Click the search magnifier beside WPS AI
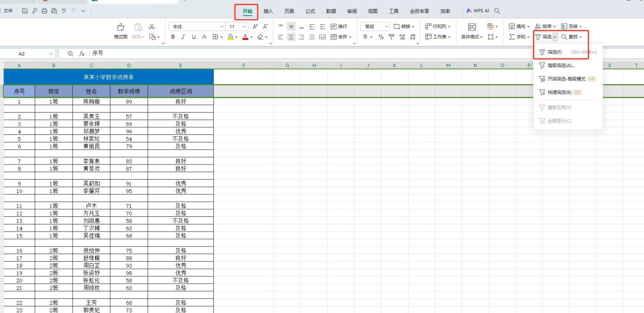644x313 pixels. point(497,11)
